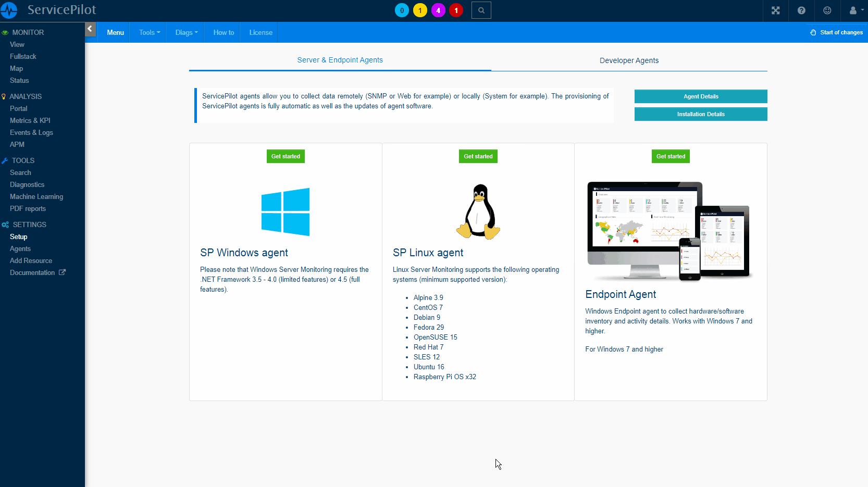The image size is (868, 487).
Task: Click the external link icon beside Documentation
Action: 62,272
